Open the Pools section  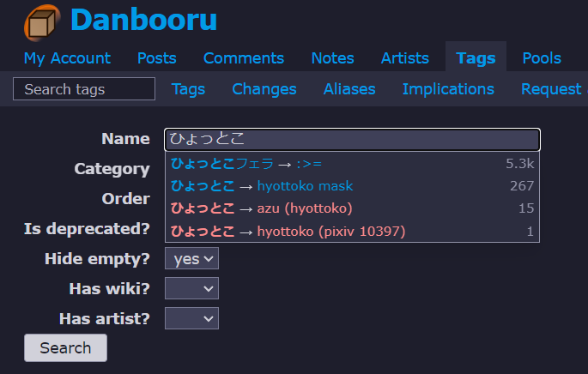click(x=542, y=58)
